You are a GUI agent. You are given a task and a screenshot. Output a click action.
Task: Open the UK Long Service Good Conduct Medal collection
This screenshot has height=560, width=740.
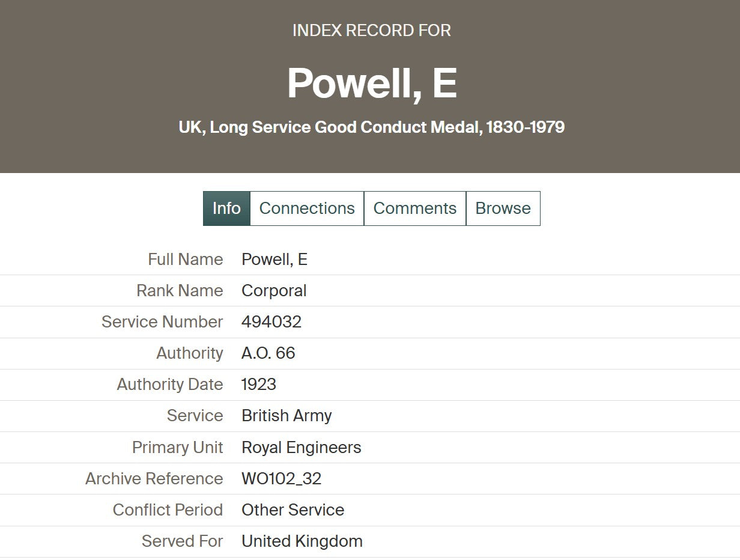pos(370,127)
